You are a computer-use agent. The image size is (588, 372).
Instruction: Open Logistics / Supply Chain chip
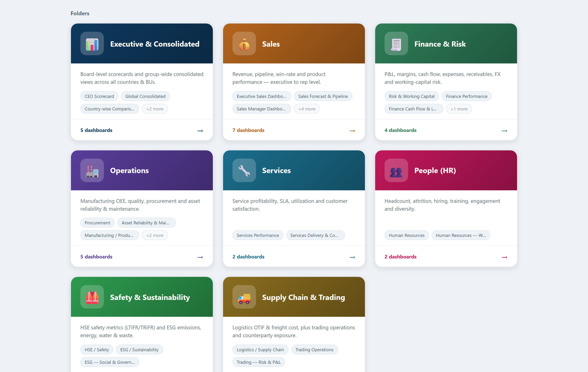(x=260, y=349)
